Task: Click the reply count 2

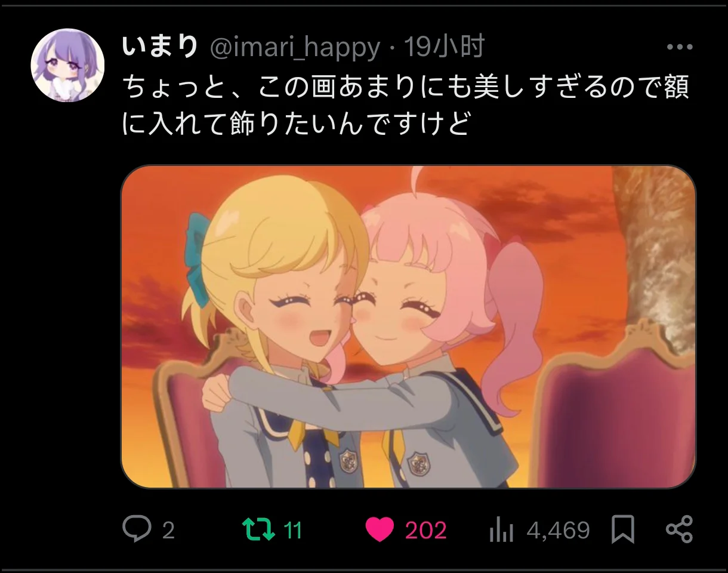Action: coord(168,530)
